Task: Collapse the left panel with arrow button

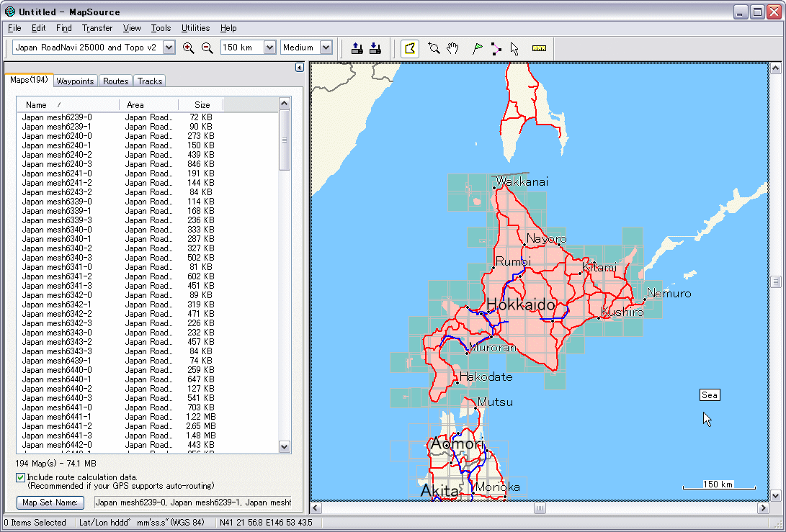Action: click(299, 67)
